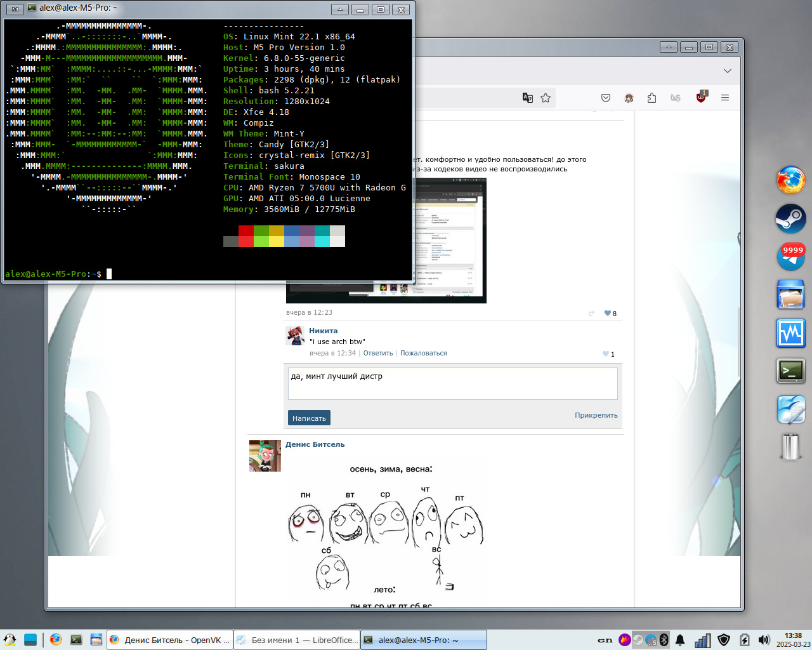Switch to LibreOffice 'Без имени 1' taskbar window
This screenshot has width=812, height=650.
(297, 640)
